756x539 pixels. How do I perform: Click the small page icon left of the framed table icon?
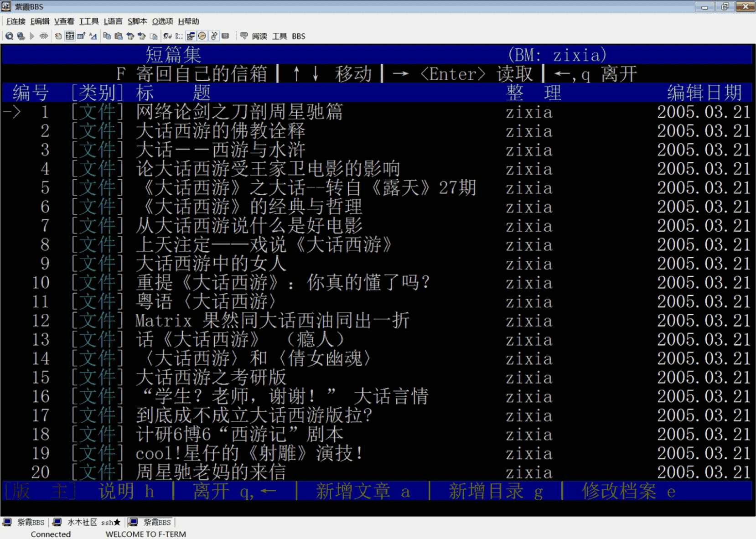(x=58, y=36)
